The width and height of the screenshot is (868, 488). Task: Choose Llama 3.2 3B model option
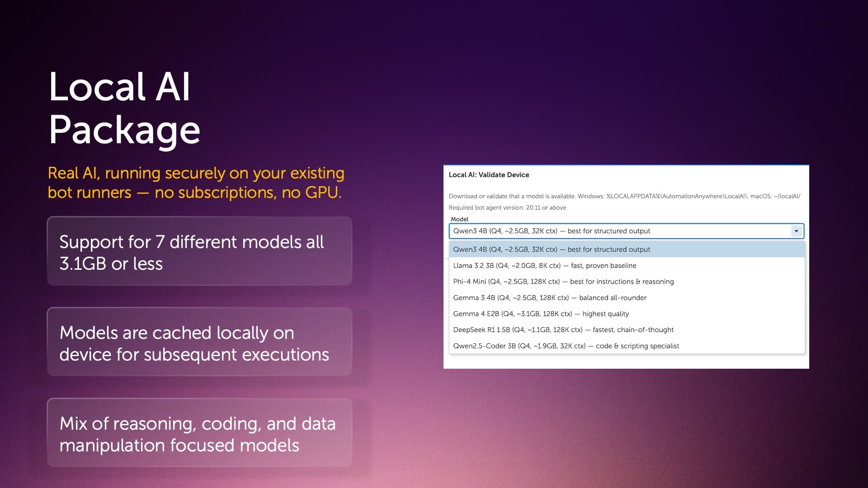point(627,266)
